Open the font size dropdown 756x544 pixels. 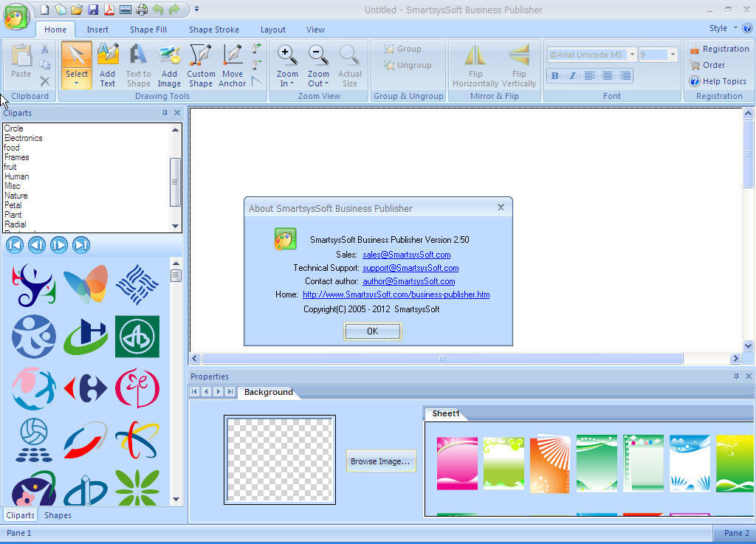[x=673, y=55]
